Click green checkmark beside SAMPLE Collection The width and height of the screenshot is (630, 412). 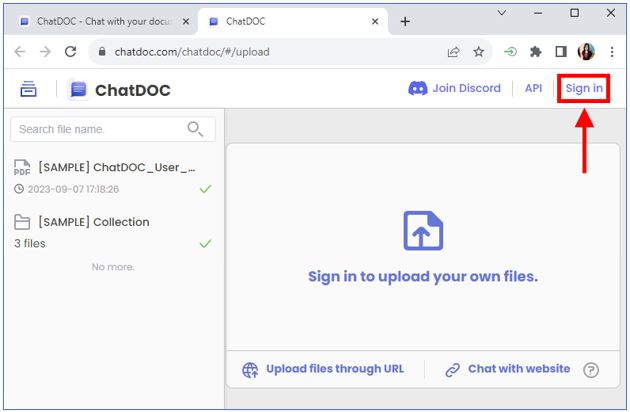point(205,244)
